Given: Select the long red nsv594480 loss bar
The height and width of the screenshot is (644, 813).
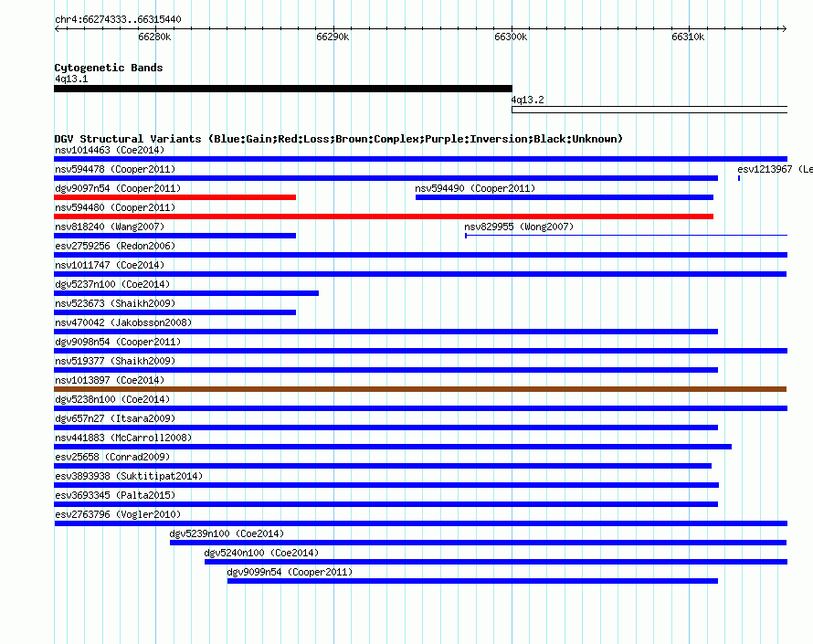Looking at the screenshot, I should (384, 216).
